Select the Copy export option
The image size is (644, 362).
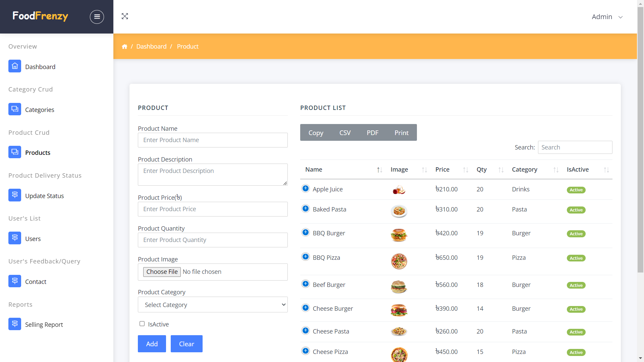(316, 132)
